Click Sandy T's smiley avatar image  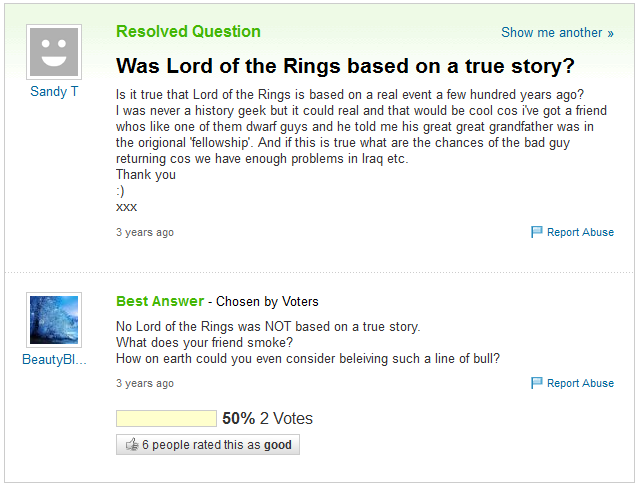pyautogui.click(x=54, y=52)
